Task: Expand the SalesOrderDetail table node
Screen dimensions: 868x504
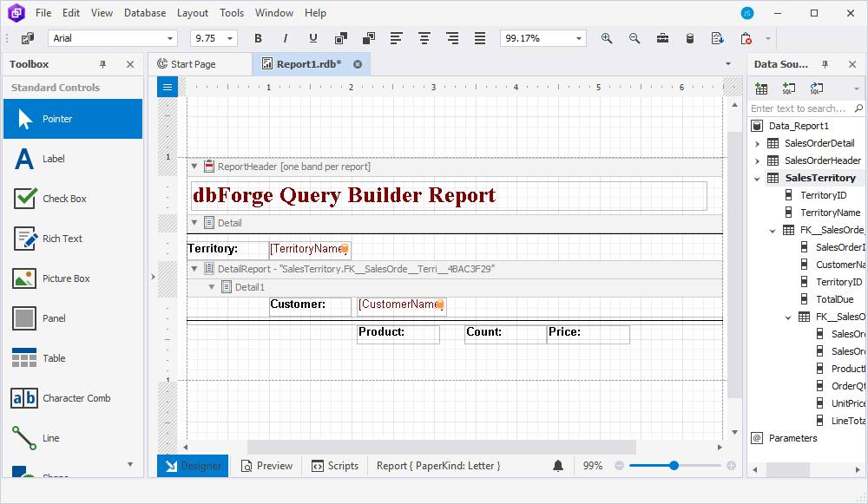Action: point(757,144)
